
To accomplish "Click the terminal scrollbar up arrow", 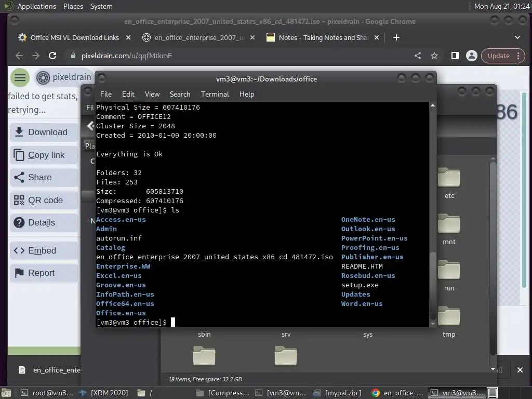I will (433, 106).
